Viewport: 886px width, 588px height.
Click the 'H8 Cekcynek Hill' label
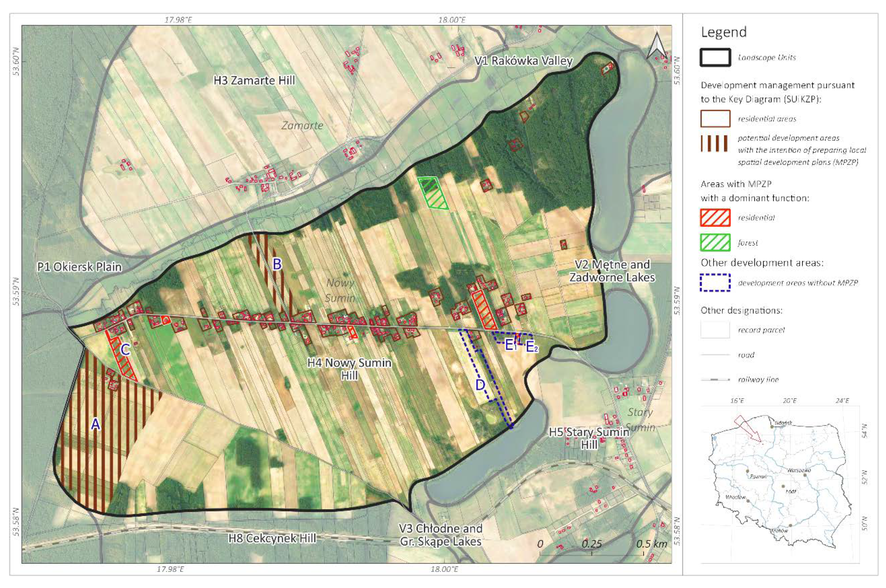click(272, 539)
